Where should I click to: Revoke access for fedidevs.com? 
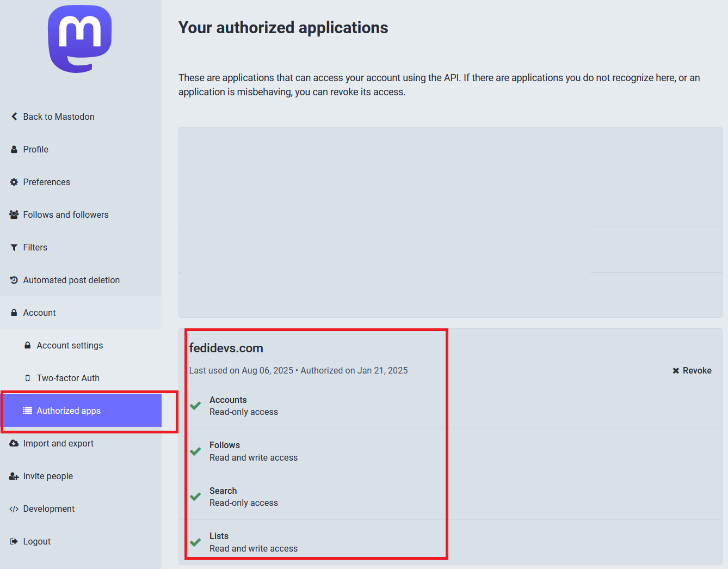(692, 370)
